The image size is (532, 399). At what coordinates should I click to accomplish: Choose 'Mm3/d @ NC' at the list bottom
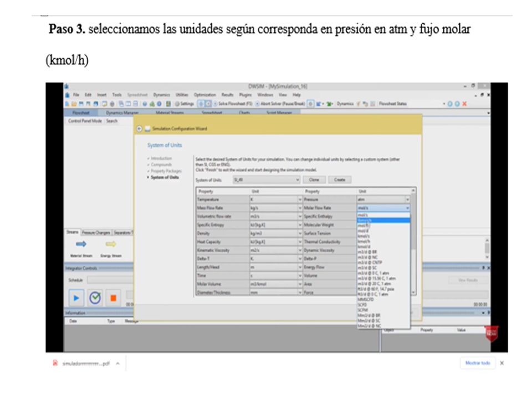(x=383, y=326)
